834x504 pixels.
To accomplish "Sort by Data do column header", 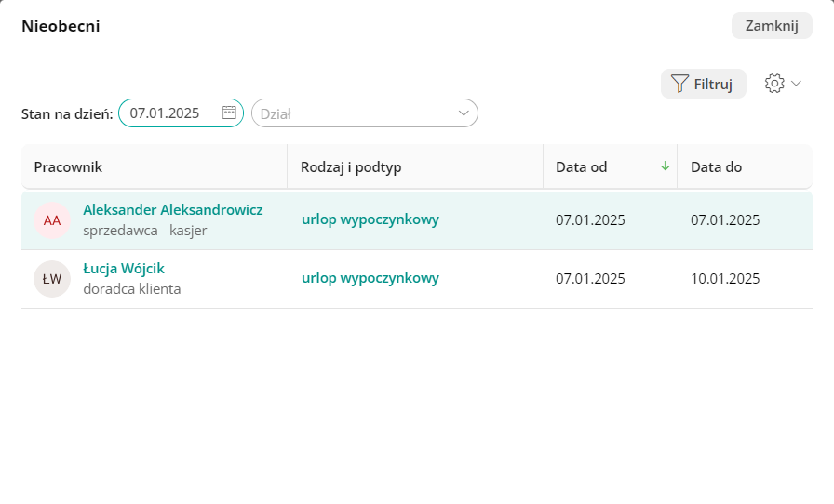I will (x=716, y=167).
